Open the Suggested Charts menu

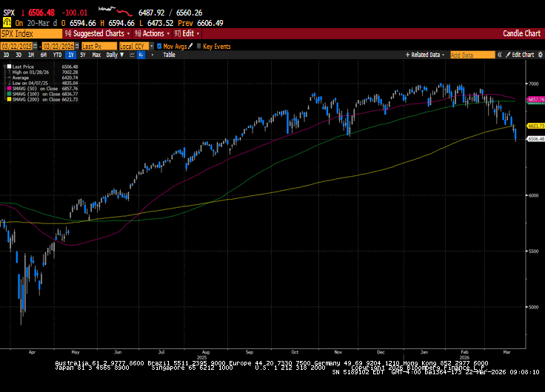[98, 33]
